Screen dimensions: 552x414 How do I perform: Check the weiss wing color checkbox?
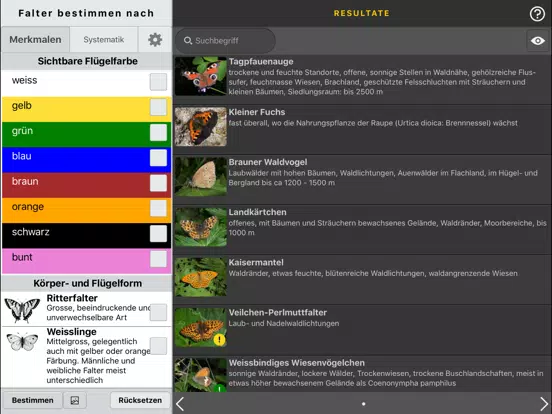coord(158,82)
